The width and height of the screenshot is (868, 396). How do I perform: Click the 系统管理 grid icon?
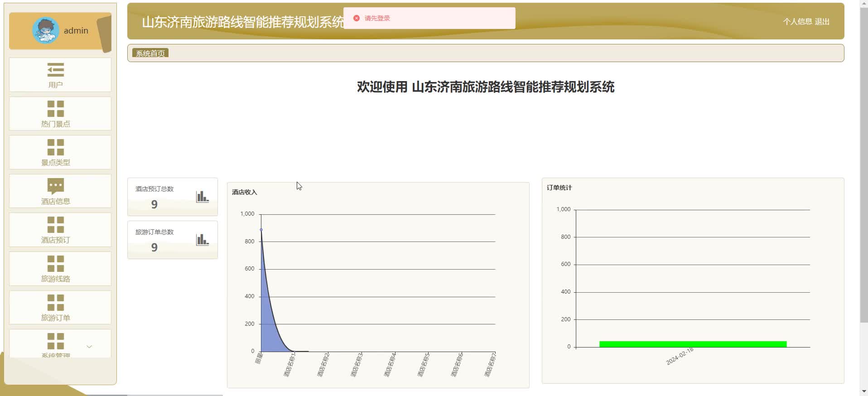pos(56,341)
